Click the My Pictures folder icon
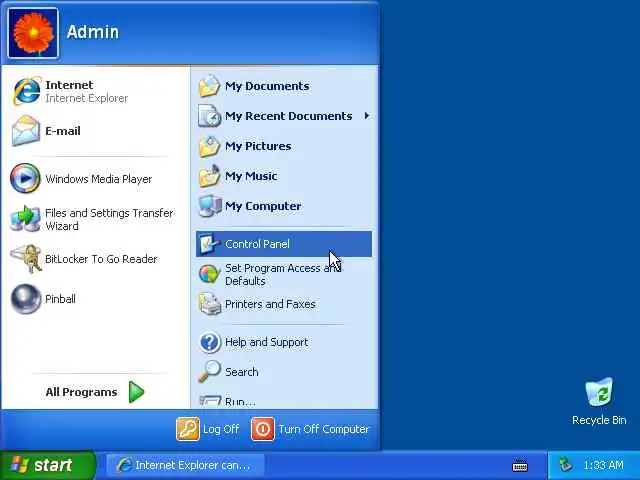 (x=210, y=146)
